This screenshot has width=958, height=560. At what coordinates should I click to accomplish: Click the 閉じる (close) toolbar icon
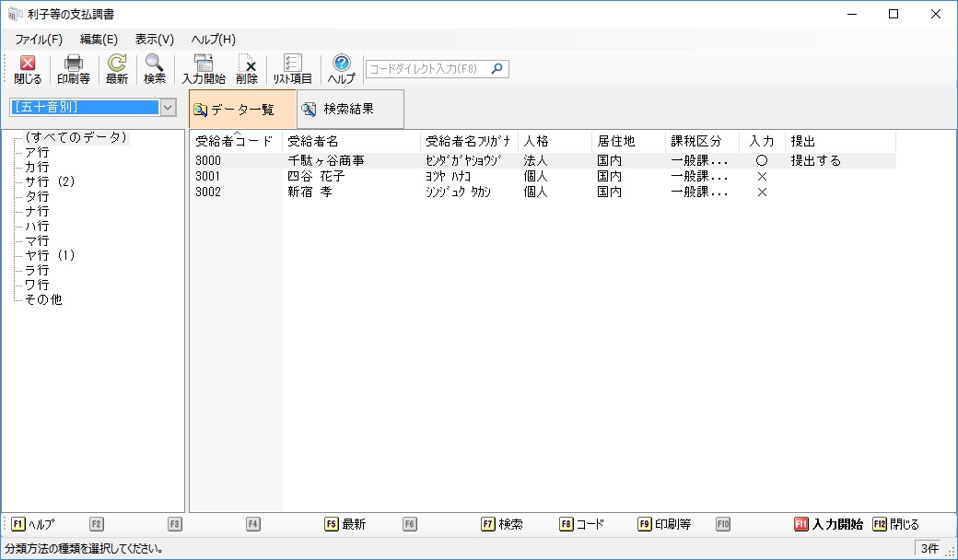[x=28, y=69]
